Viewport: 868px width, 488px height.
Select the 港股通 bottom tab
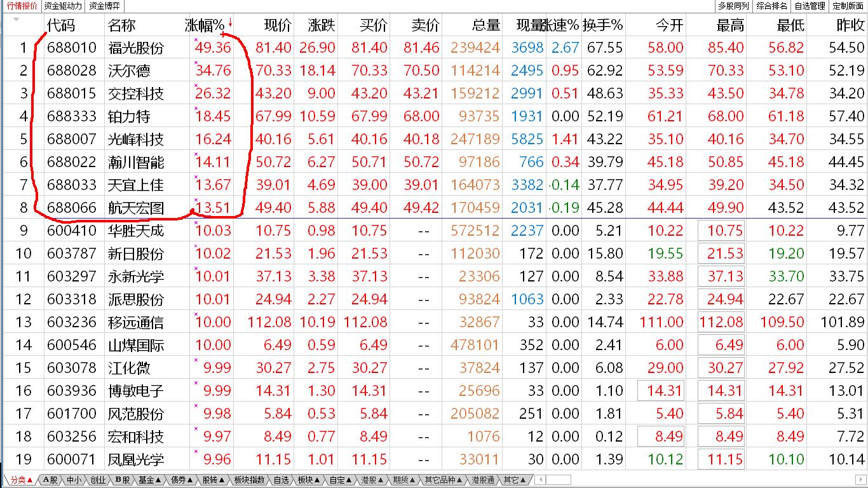483,480
